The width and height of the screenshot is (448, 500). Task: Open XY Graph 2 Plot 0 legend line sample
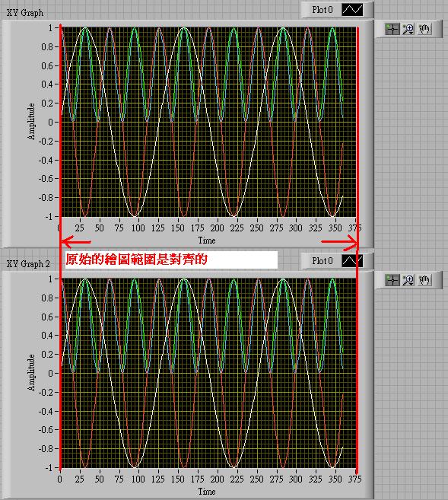(352, 261)
